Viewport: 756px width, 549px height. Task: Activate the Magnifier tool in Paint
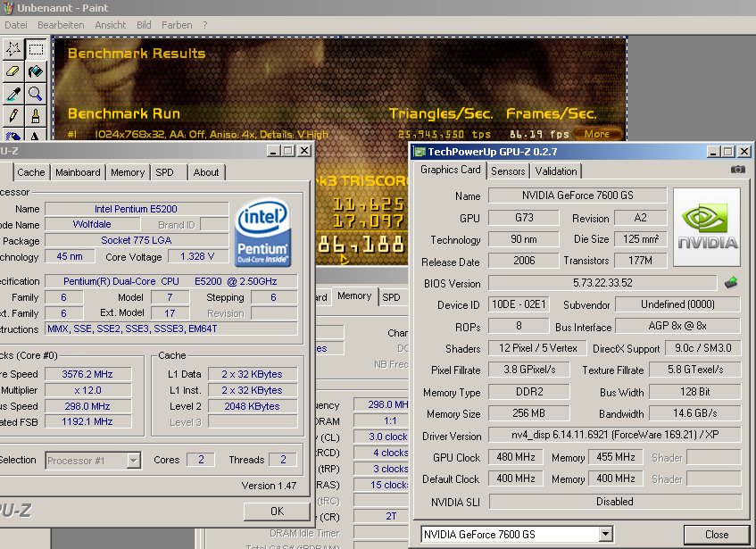coord(36,94)
